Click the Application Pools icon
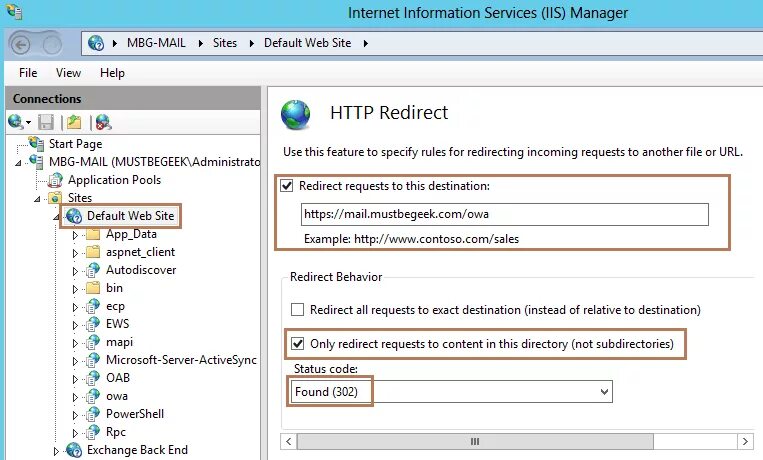Viewport: 763px width, 460px height. point(55,180)
